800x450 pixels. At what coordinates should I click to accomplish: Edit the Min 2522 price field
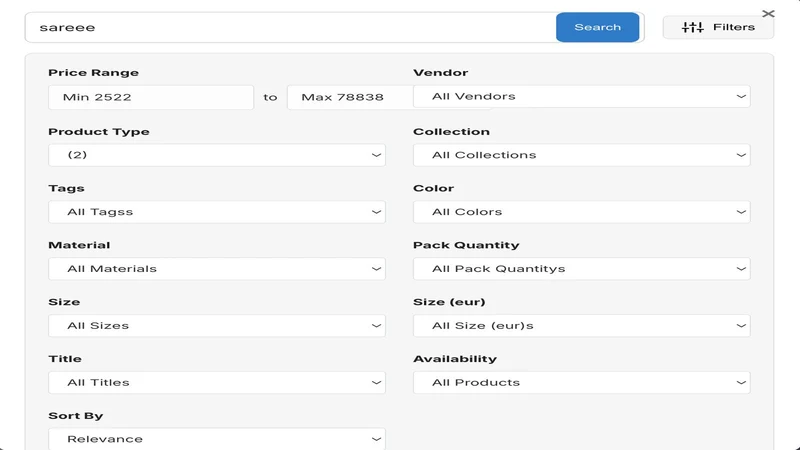[151, 97]
